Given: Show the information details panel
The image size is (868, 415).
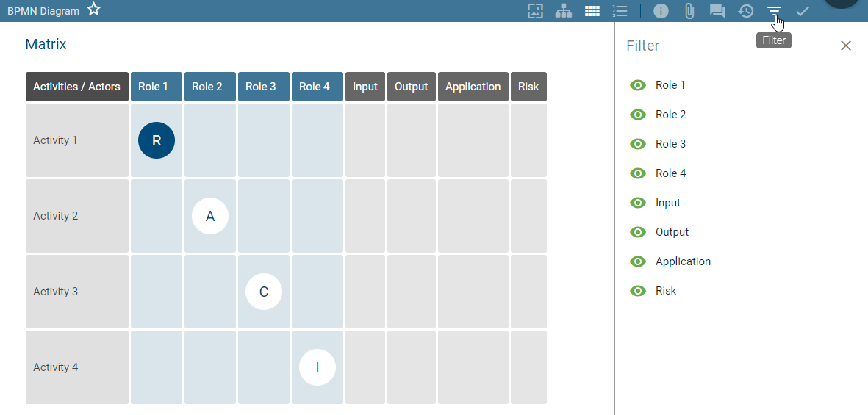Looking at the screenshot, I should [x=661, y=11].
